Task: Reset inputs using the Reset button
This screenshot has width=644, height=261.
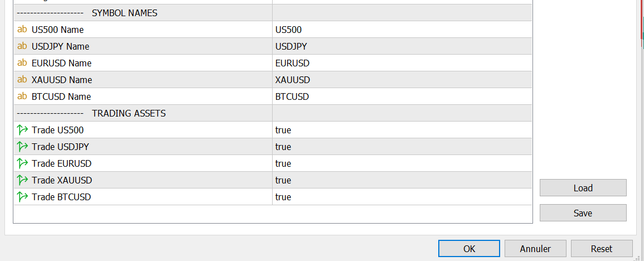Action: 602,249
